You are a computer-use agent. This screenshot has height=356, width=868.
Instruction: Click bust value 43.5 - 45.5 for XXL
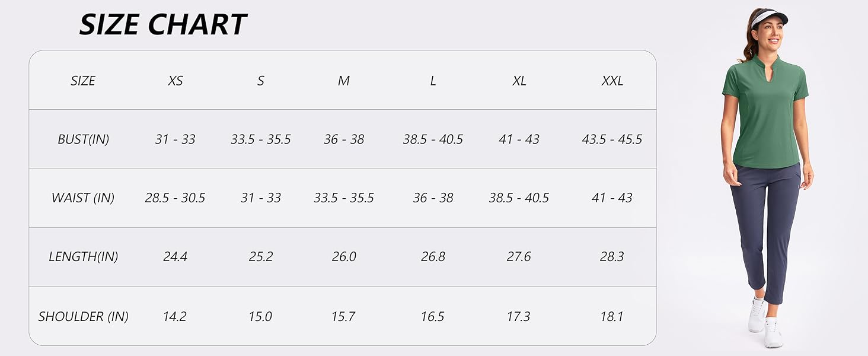(x=612, y=139)
